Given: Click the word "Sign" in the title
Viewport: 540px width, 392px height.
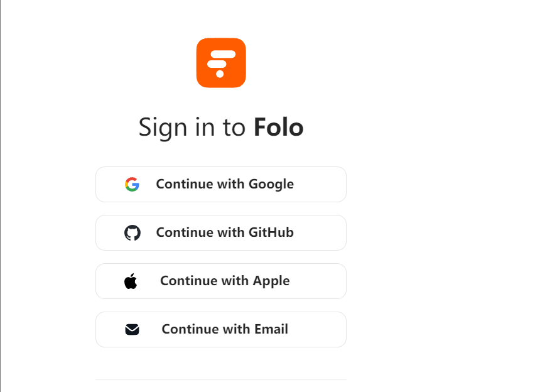Looking at the screenshot, I should [154, 128].
